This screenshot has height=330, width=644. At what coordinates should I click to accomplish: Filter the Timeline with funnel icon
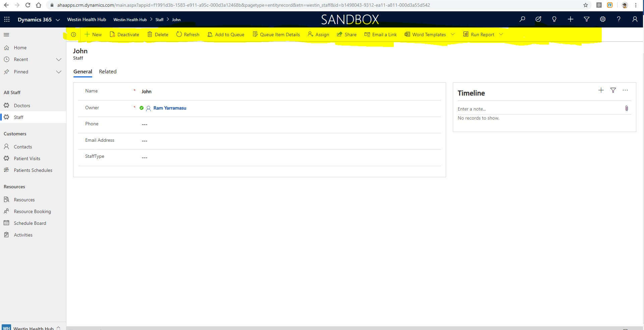[613, 90]
